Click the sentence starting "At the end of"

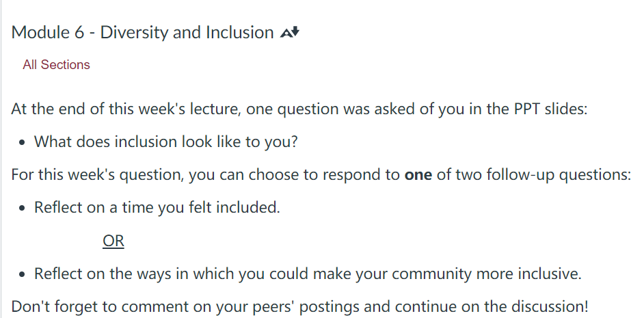point(299,109)
